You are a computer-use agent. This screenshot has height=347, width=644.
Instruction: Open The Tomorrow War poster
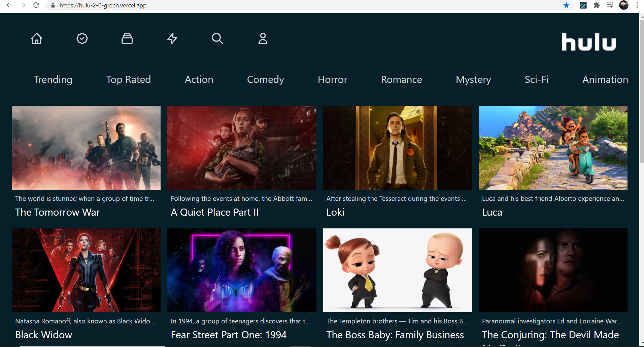tap(86, 148)
